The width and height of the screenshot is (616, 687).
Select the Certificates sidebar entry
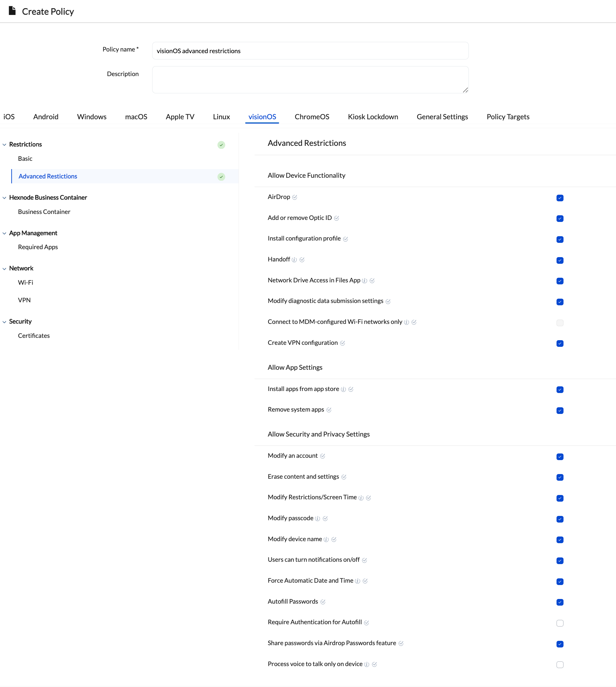coord(34,336)
